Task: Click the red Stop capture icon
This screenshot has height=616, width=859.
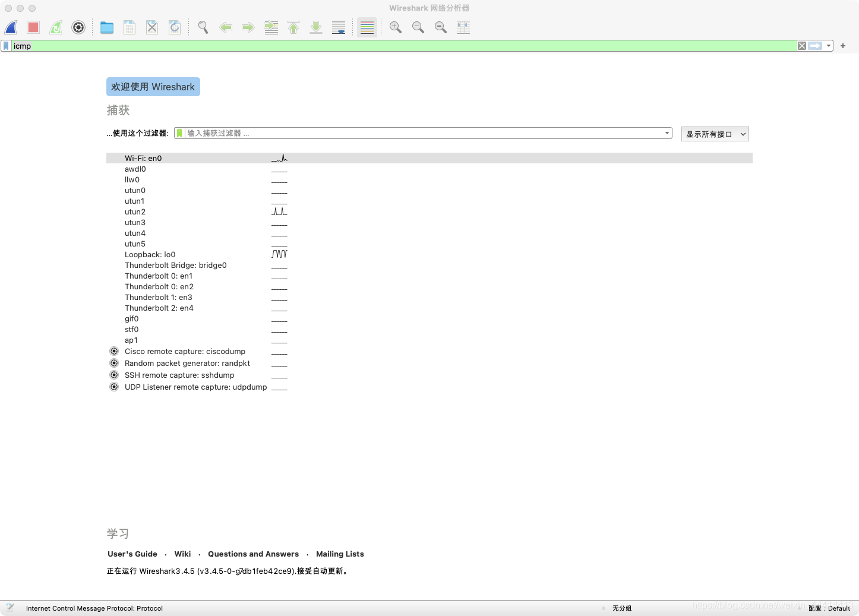Action: coord(33,27)
